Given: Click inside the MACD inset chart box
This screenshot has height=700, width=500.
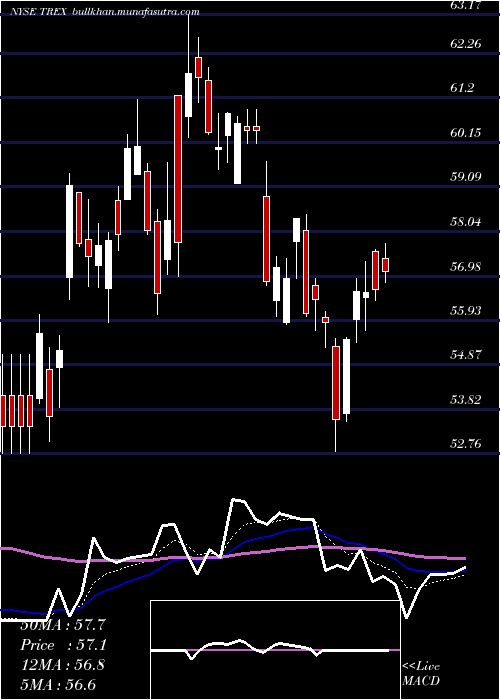Looking at the screenshot, I should pos(275,650).
